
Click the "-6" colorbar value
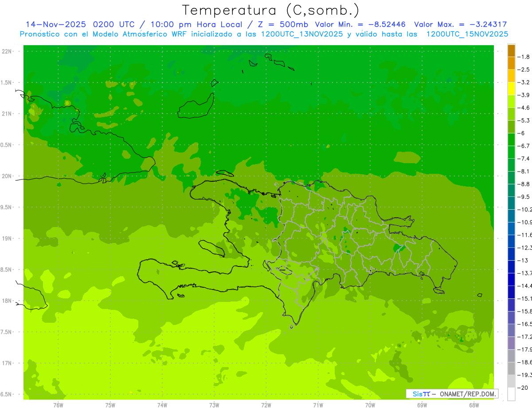coord(522,133)
